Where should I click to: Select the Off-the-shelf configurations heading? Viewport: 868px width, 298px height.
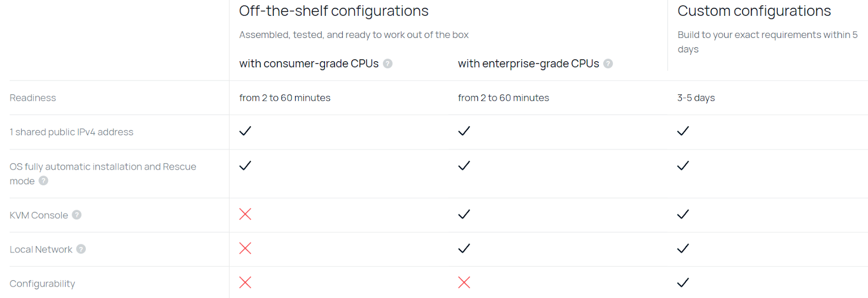tap(334, 11)
